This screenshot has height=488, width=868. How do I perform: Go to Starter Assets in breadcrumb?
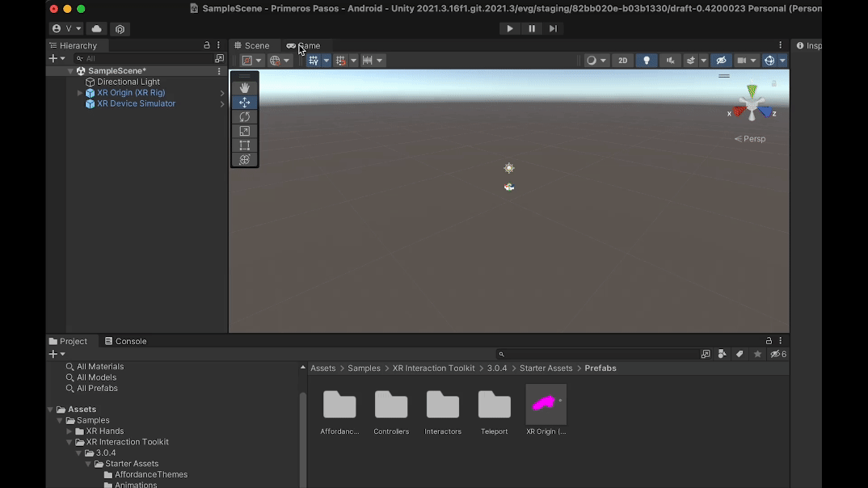point(546,368)
